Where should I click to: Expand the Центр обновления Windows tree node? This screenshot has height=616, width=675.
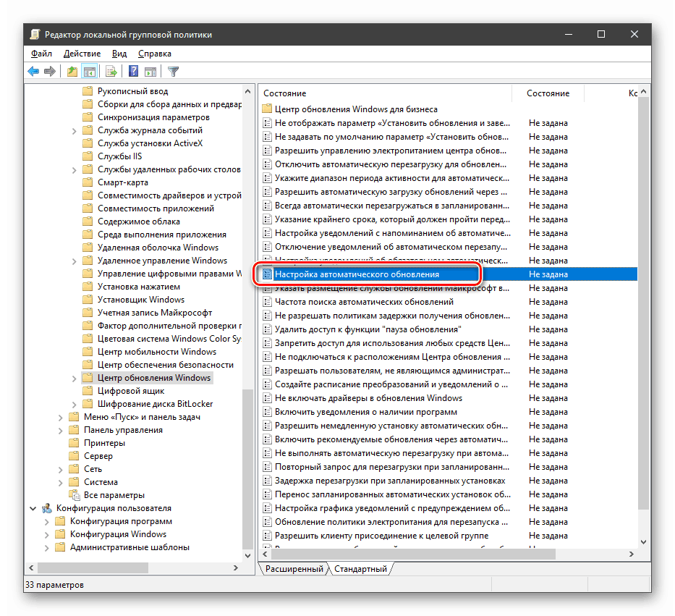coord(75,378)
